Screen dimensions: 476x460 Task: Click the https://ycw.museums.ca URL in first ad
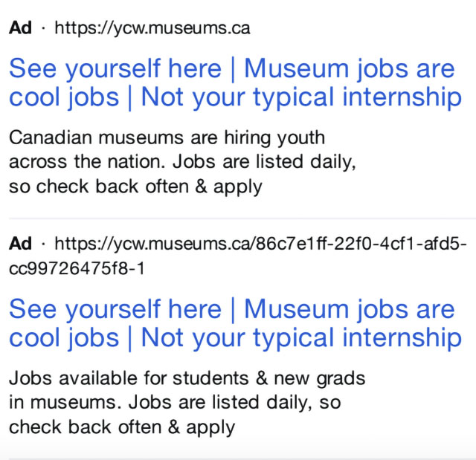point(152,29)
